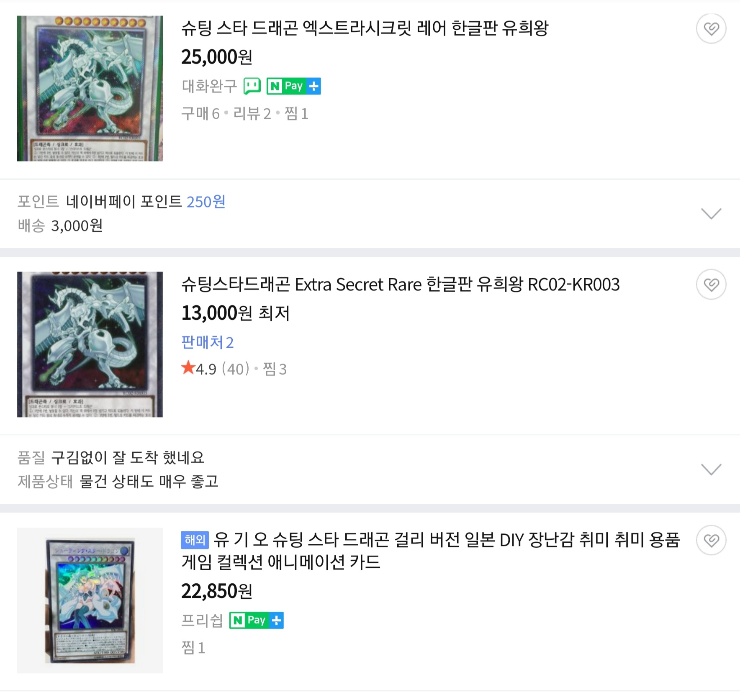
Task: Toggle wishlist heart for 25,000원 Shooting Star Dragon
Action: pyautogui.click(x=711, y=28)
